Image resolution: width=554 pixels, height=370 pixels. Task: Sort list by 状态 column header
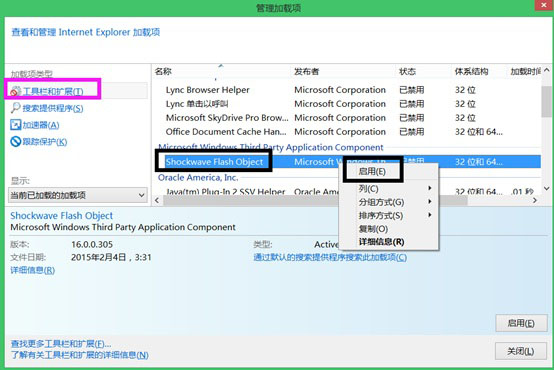[x=407, y=72]
